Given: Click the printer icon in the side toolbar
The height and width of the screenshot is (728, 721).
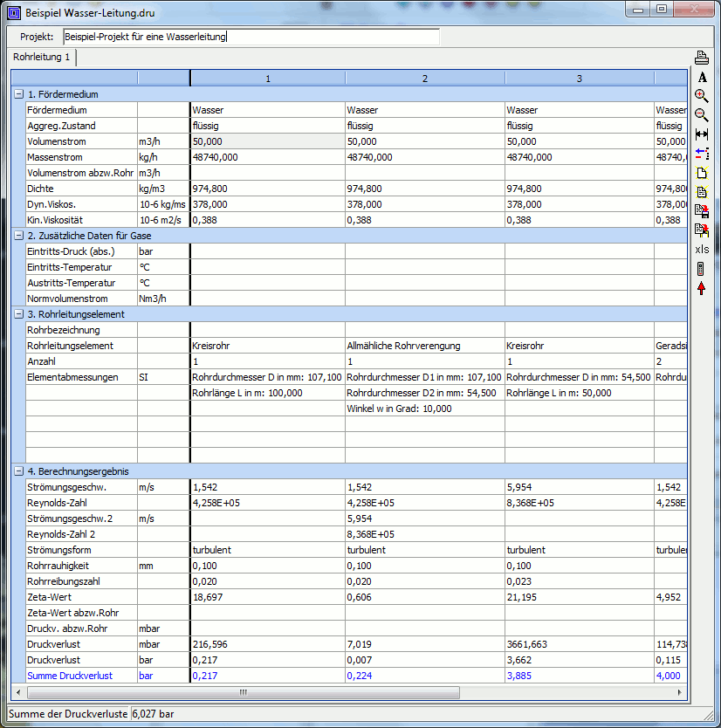Looking at the screenshot, I should [702, 58].
